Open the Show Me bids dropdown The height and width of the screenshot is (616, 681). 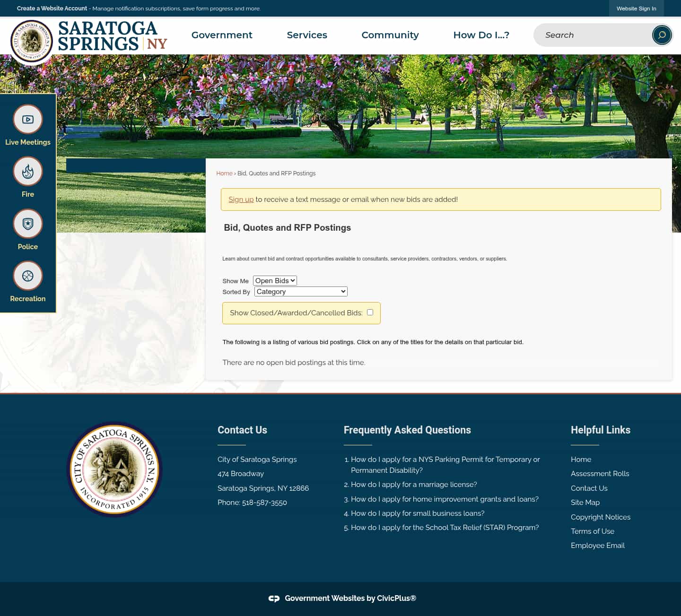click(275, 280)
